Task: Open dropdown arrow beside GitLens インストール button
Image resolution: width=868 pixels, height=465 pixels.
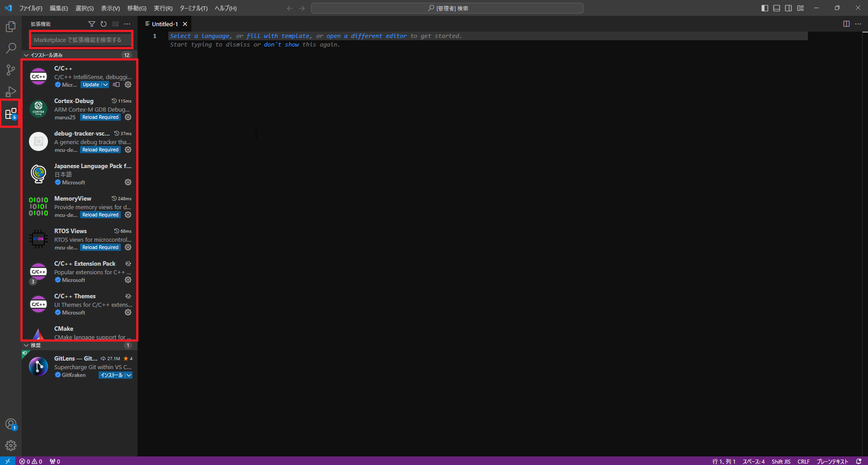Action: (x=129, y=375)
